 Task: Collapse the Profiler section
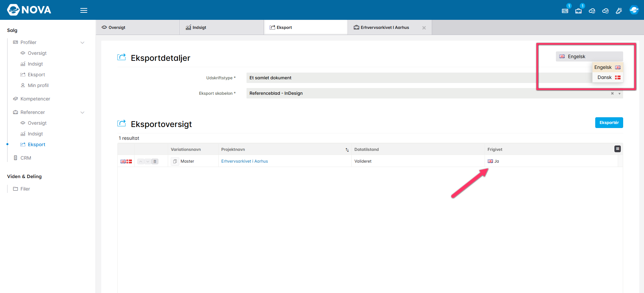pos(82,42)
